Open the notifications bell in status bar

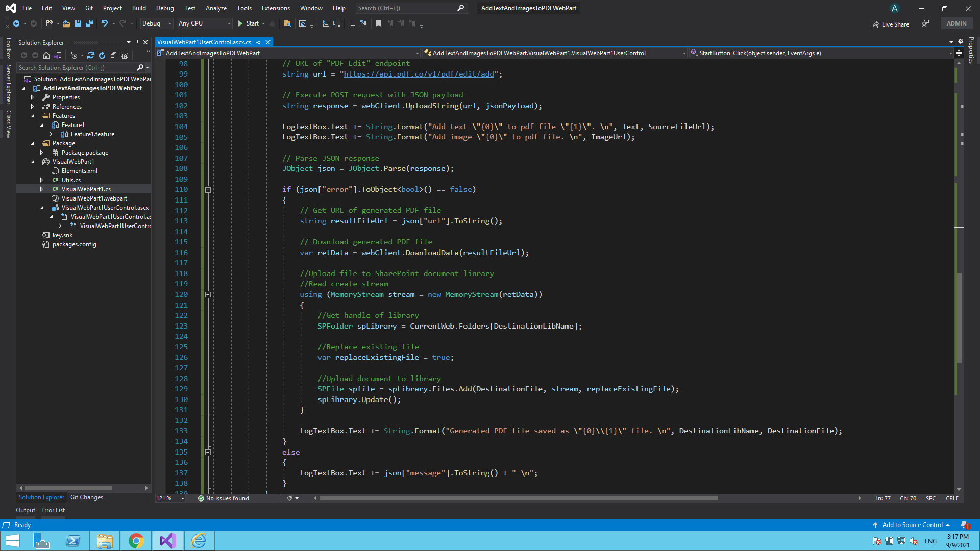[964, 524]
